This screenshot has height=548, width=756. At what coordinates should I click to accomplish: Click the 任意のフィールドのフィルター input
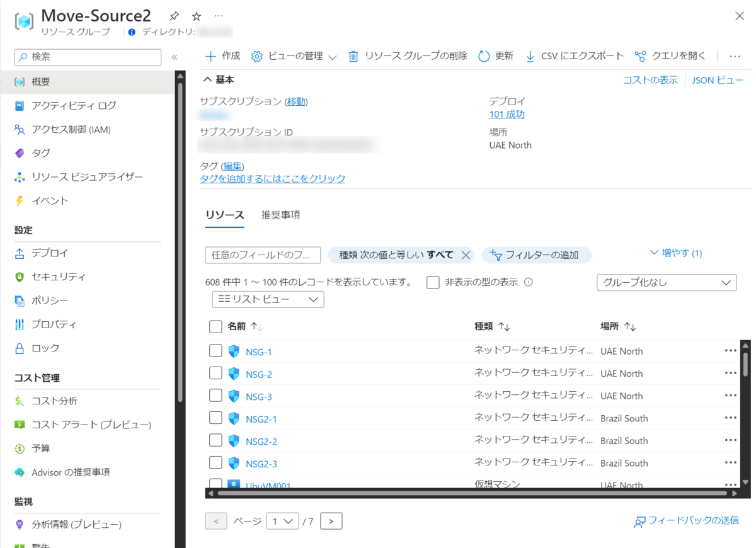pos(263,255)
